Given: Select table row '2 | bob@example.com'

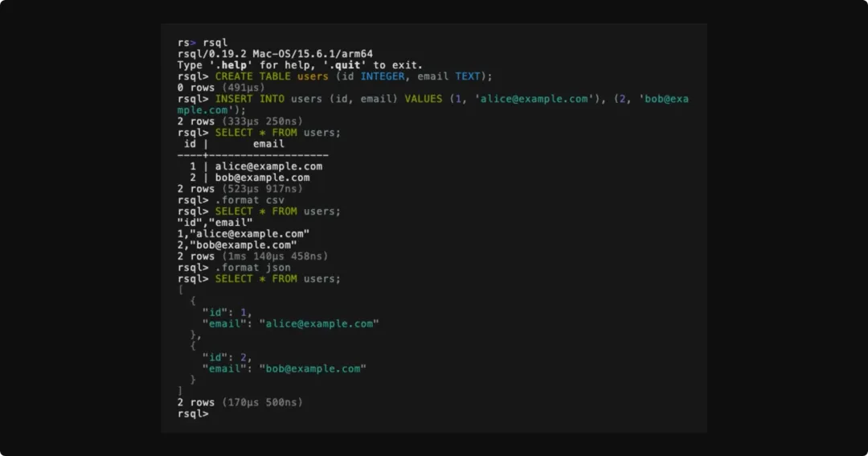Looking at the screenshot, I should pyautogui.click(x=250, y=178).
